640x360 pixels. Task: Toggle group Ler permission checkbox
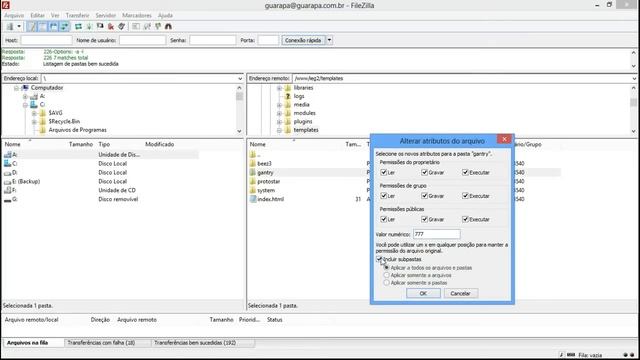(383, 196)
